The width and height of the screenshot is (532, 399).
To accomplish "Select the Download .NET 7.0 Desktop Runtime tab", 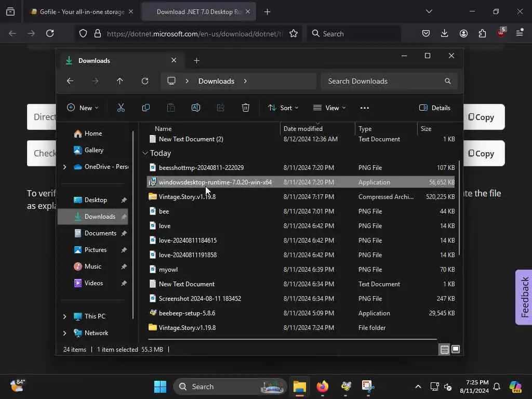I will 198,12.
